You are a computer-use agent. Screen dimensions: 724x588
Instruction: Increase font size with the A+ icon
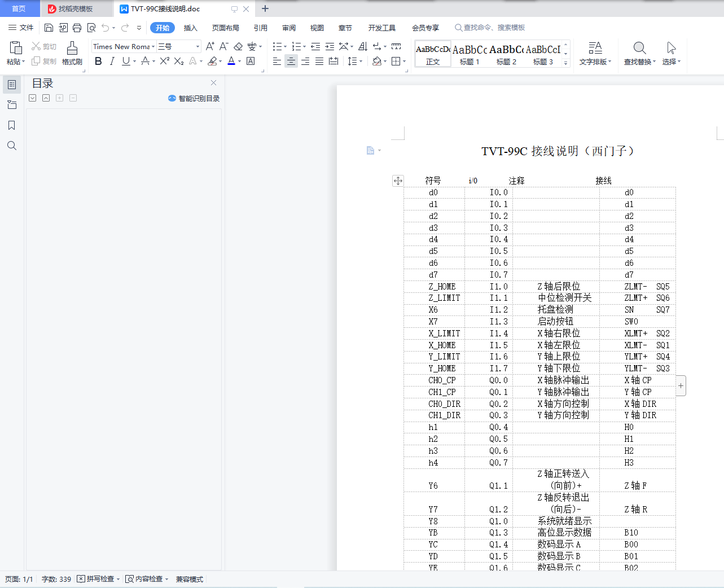tap(210, 46)
